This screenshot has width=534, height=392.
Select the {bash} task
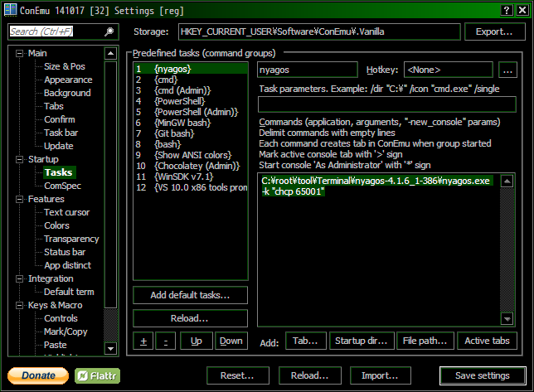191,145
